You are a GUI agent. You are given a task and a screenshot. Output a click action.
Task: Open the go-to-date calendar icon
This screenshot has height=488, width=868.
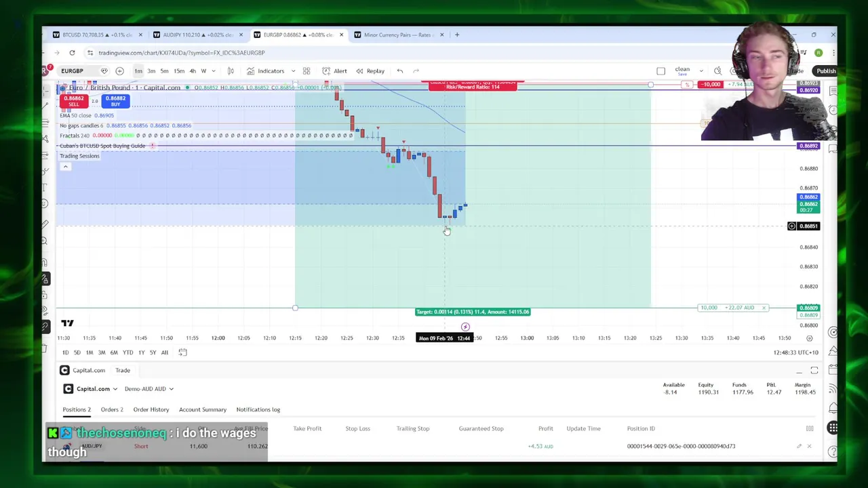[x=182, y=352]
